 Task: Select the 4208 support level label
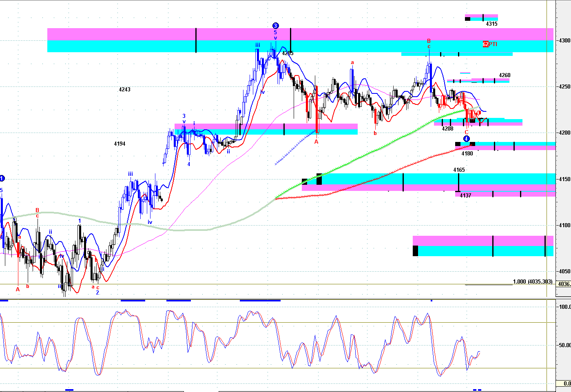coord(447,129)
